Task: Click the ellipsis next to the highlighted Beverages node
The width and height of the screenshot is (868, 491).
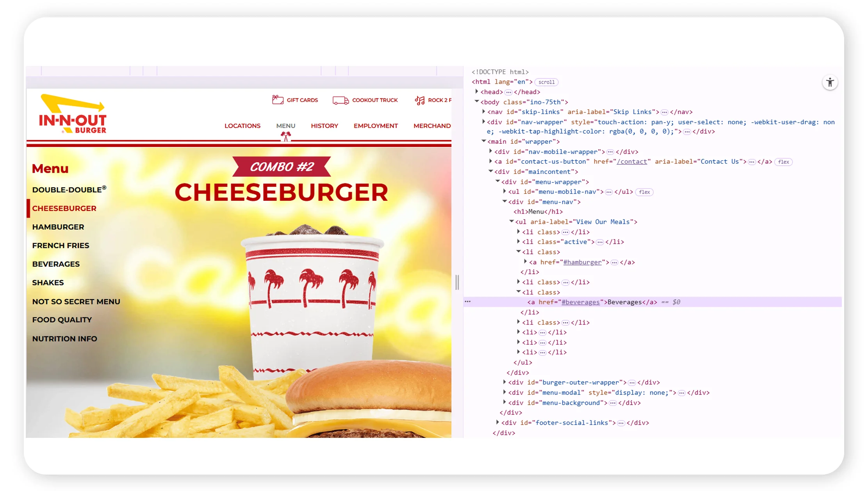Action: (x=467, y=302)
